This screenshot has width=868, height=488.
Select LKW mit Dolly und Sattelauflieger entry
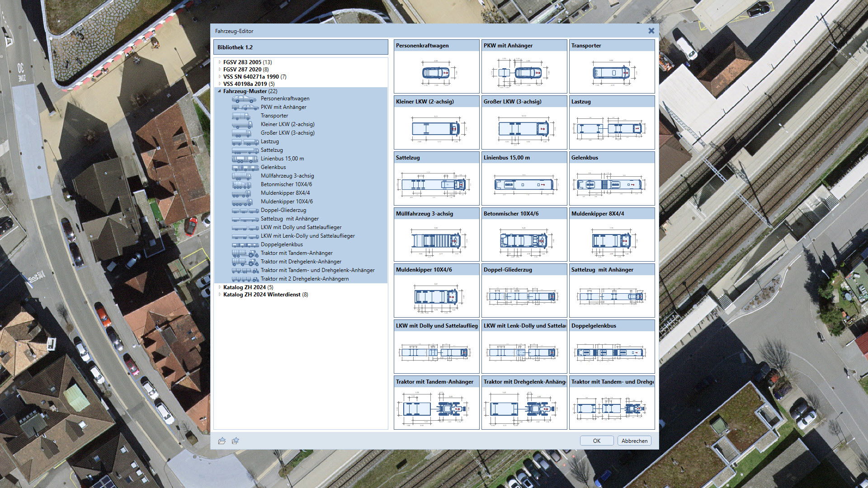pyautogui.click(x=301, y=227)
